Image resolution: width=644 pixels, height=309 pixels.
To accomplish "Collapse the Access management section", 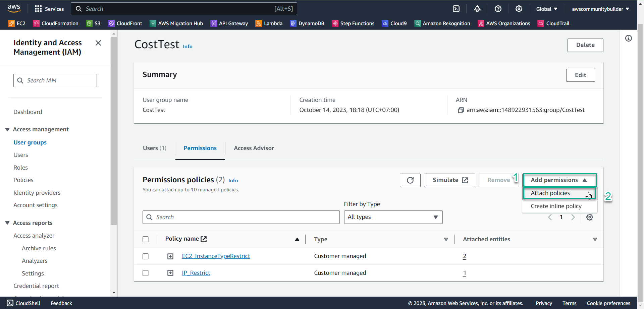I will (7, 130).
